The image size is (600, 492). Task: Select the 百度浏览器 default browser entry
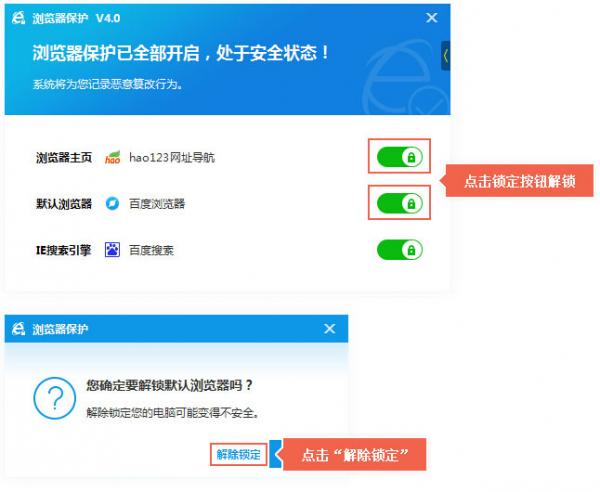157,204
